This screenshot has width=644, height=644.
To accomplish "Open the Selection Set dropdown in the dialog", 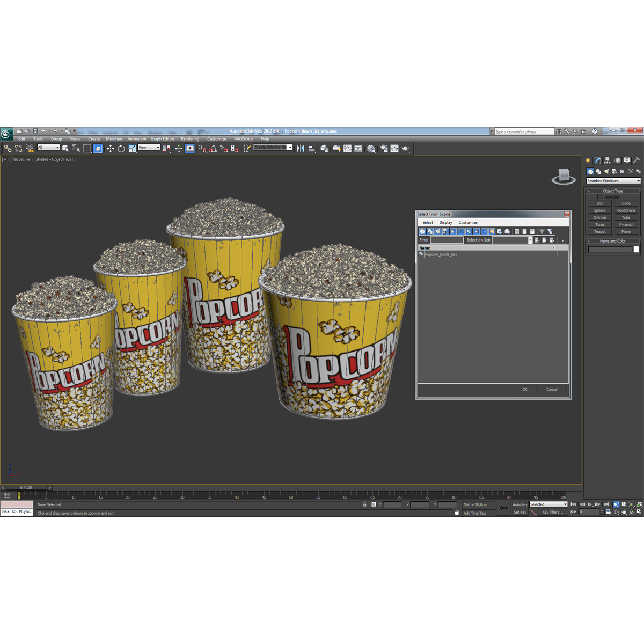I will coord(530,240).
